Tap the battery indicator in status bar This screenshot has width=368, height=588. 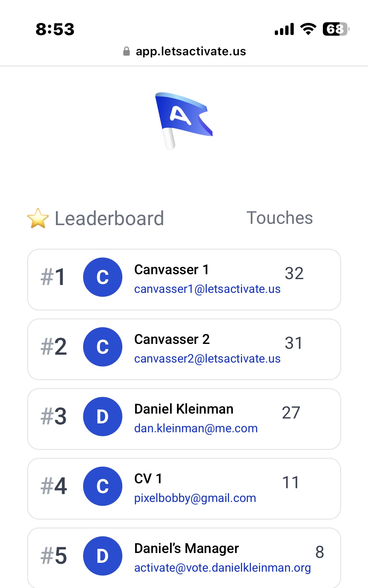pyautogui.click(x=336, y=29)
